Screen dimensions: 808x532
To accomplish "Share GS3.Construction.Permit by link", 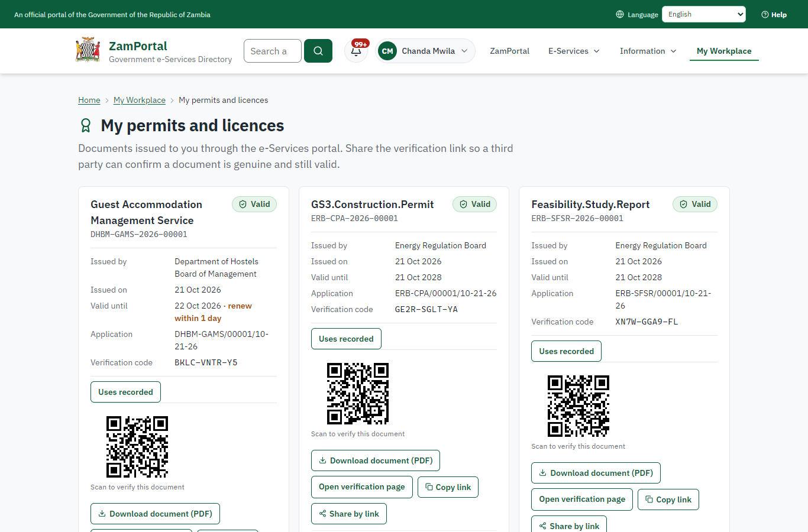I will (349, 514).
